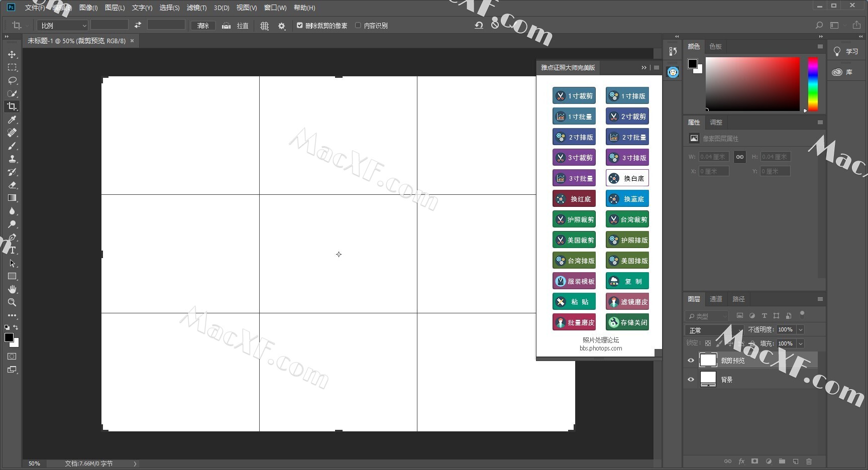Pick a color in the color field
Screen dimensions: 868x470
point(752,84)
